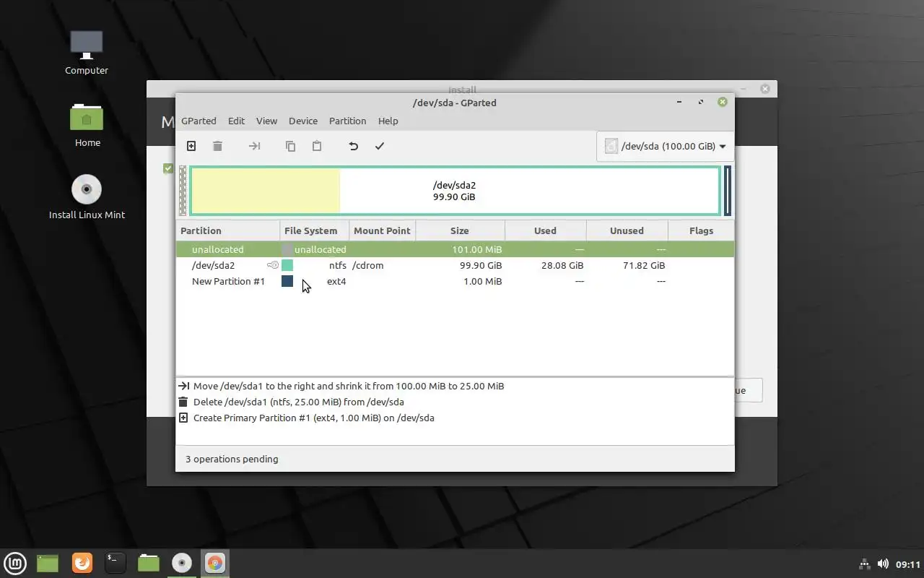Undo the last operation
The width and height of the screenshot is (924, 578).
point(353,146)
